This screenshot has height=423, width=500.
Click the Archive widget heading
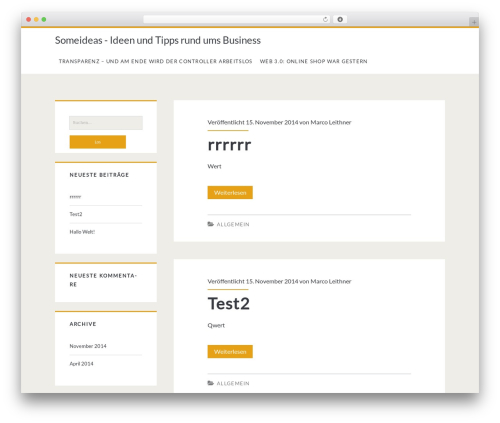click(83, 324)
